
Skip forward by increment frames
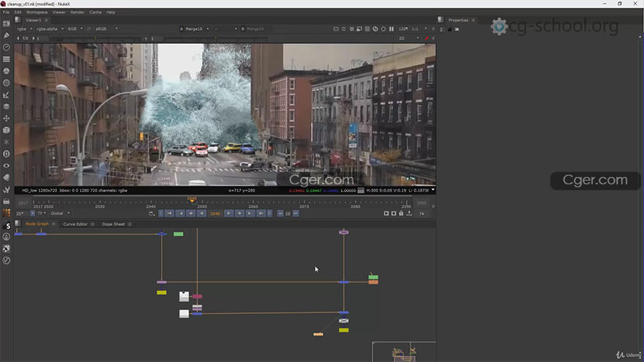pos(296,214)
